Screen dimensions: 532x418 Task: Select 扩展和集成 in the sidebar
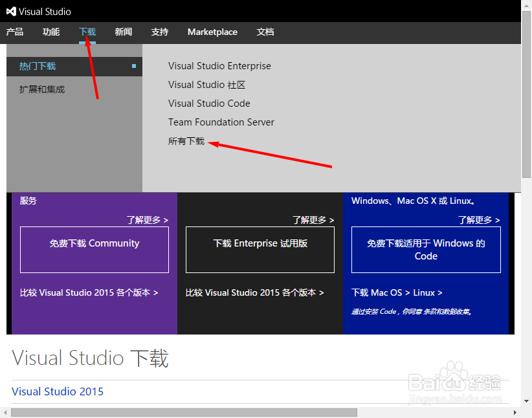pyautogui.click(x=41, y=89)
